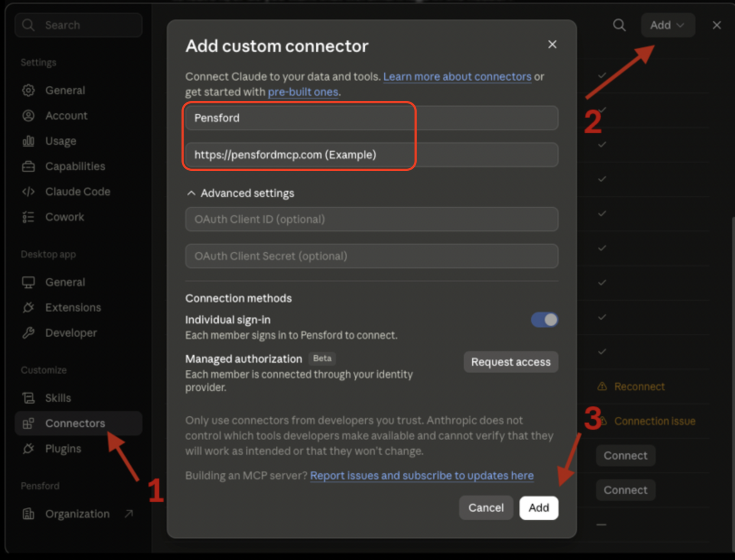Click the Usage bar chart icon
The image size is (735, 560).
coord(28,141)
